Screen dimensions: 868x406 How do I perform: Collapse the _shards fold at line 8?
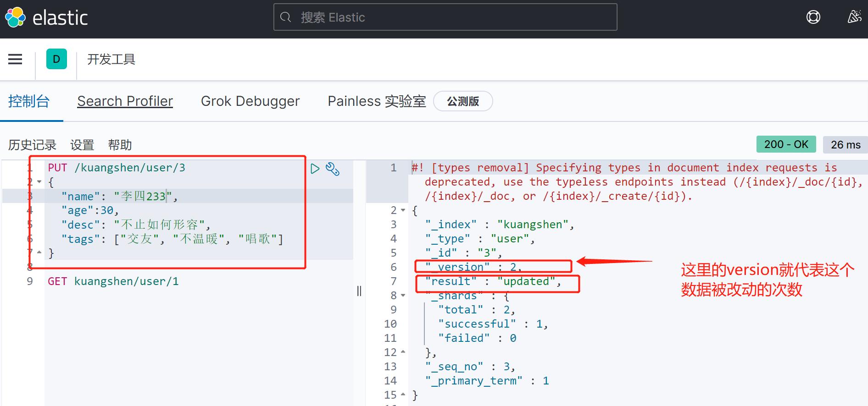403,296
